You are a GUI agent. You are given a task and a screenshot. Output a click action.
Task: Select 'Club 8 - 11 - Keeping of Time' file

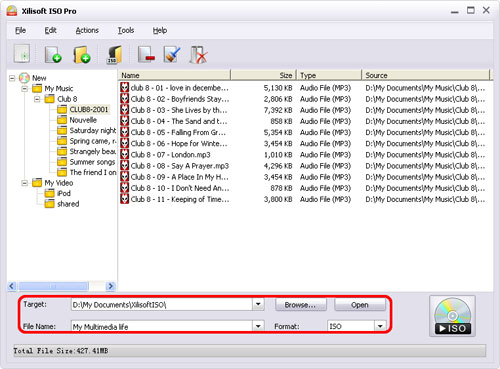pyautogui.click(x=180, y=199)
